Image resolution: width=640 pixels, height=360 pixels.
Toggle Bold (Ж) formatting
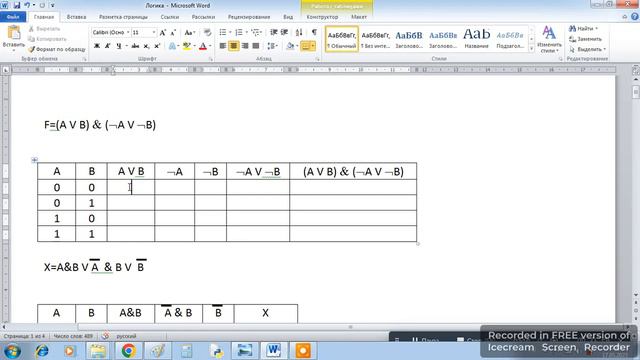click(x=97, y=46)
